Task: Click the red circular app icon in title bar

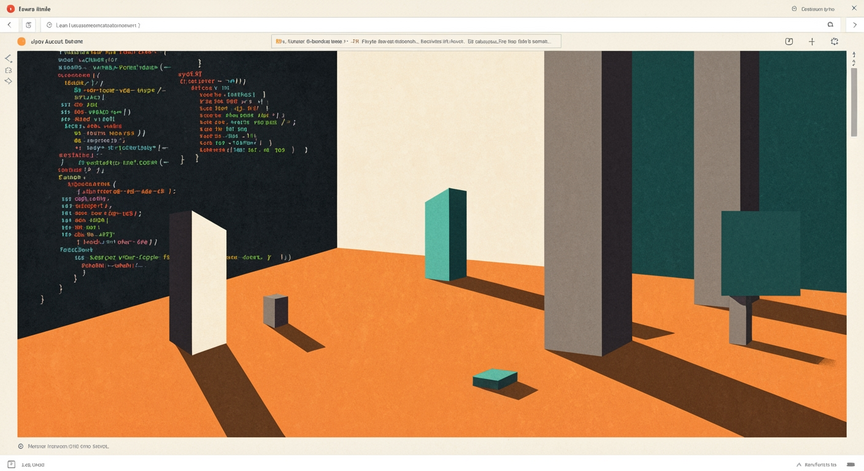Action: pyautogui.click(x=10, y=9)
